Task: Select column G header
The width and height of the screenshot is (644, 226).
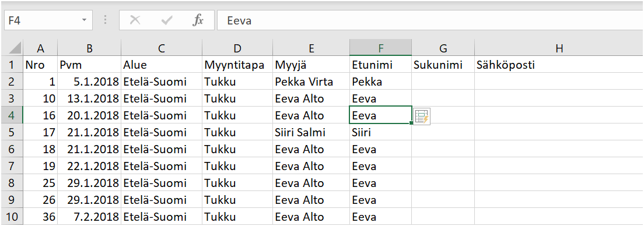Action: point(443,48)
